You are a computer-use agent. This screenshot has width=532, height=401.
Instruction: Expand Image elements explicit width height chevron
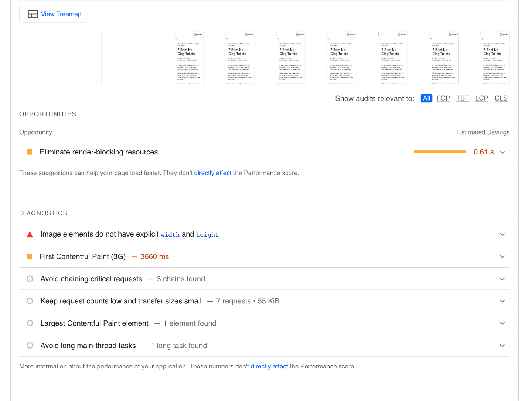502,235
